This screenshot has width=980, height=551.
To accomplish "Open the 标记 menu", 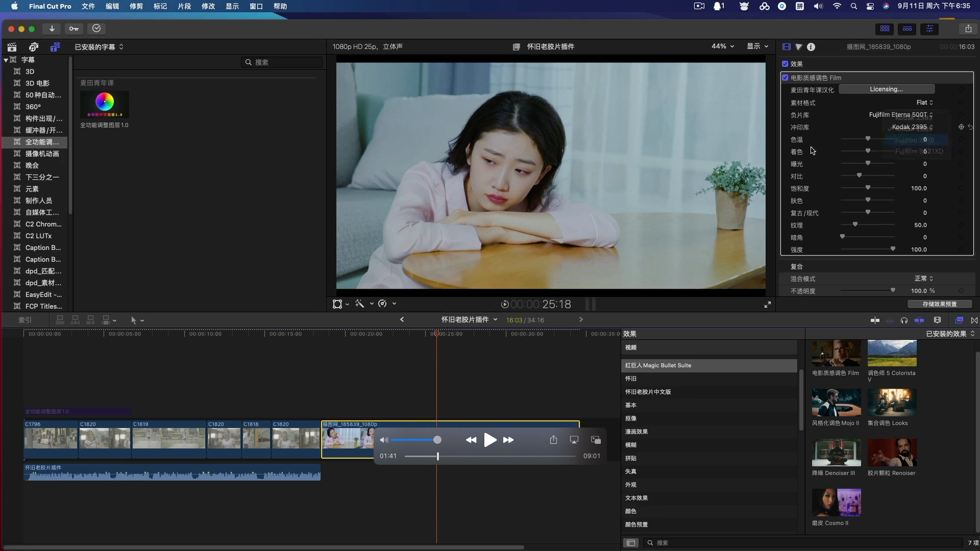I will tap(160, 6).
